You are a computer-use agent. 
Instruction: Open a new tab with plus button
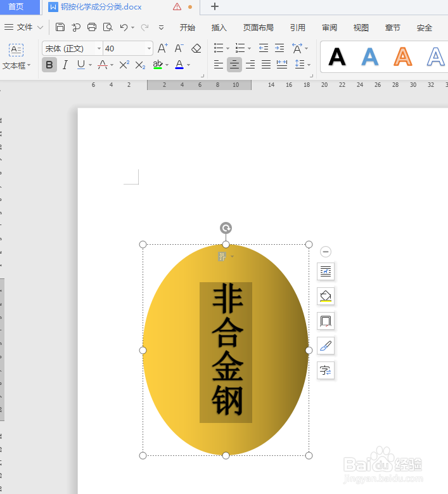point(215,6)
